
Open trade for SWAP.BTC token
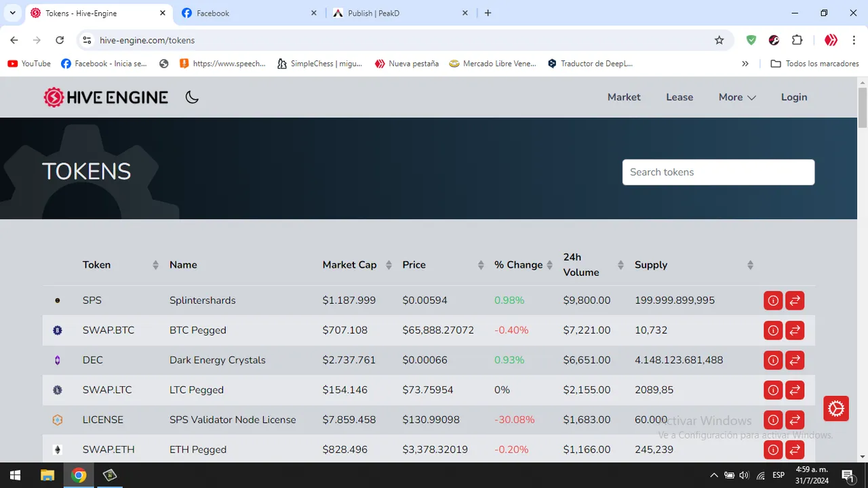pos(795,330)
